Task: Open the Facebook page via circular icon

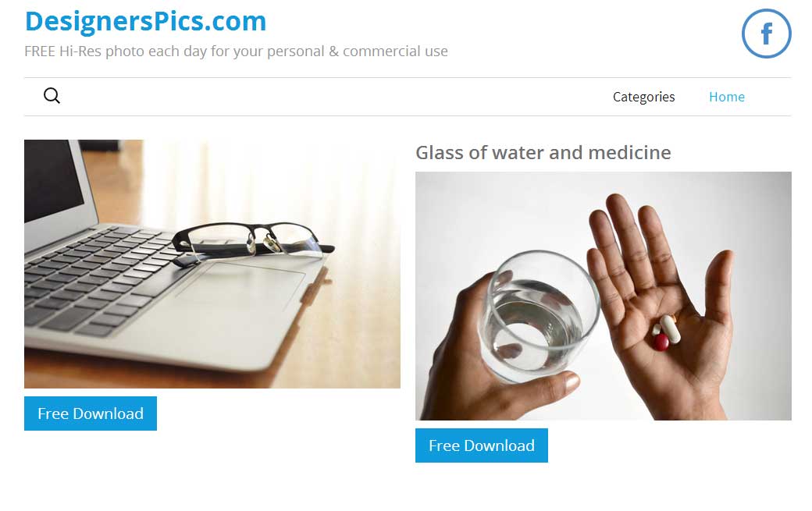Action: pos(766,34)
